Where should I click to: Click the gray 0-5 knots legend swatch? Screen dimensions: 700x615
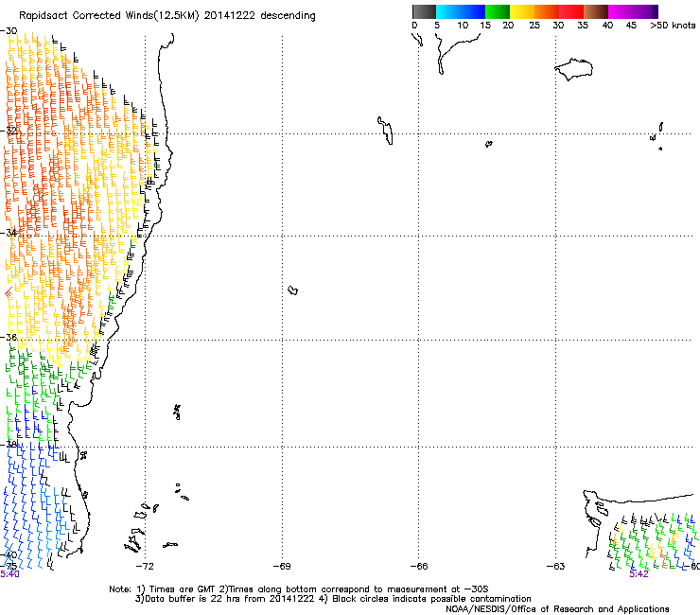(x=424, y=11)
